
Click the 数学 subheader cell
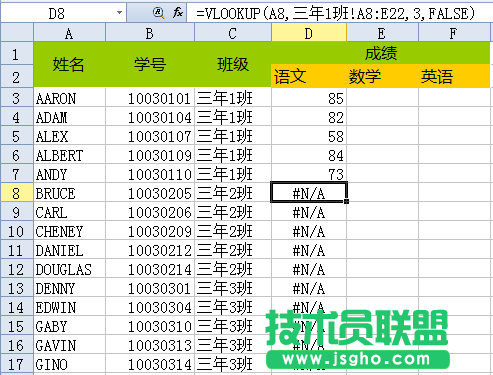382,76
